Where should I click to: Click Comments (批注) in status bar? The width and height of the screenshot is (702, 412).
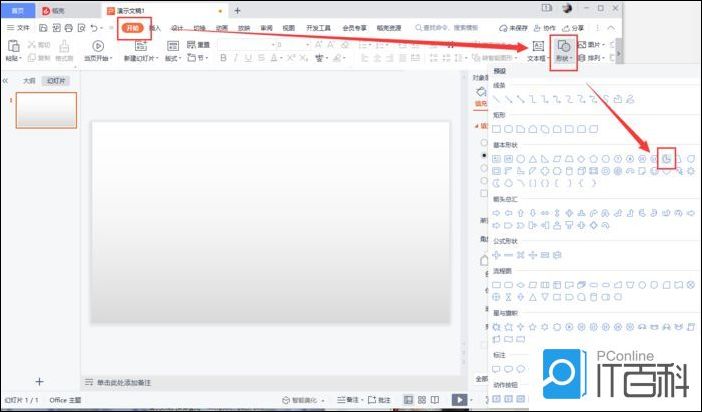pos(379,399)
